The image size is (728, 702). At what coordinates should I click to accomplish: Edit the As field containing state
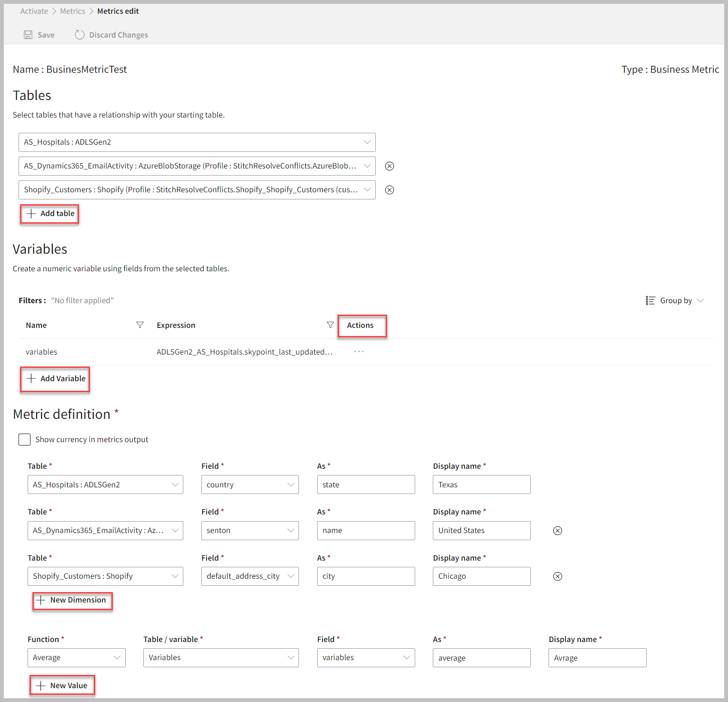(x=366, y=484)
